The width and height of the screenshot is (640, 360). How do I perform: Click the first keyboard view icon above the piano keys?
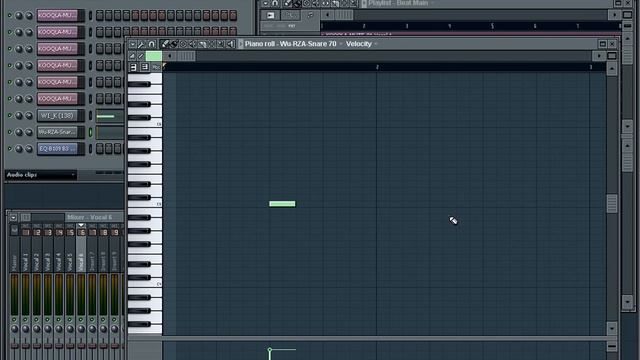click(x=133, y=67)
